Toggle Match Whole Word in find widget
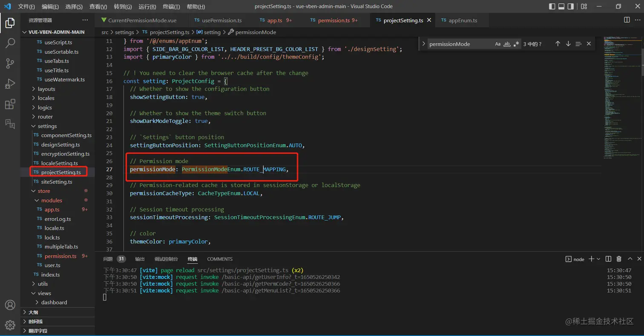The width and height of the screenshot is (644, 336). point(507,44)
